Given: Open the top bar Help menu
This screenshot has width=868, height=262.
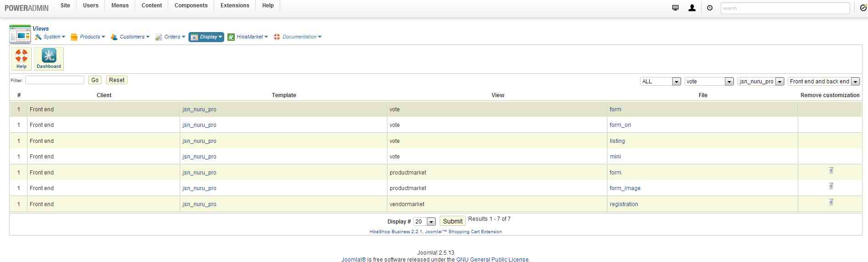Looking at the screenshot, I should pyautogui.click(x=268, y=5).
